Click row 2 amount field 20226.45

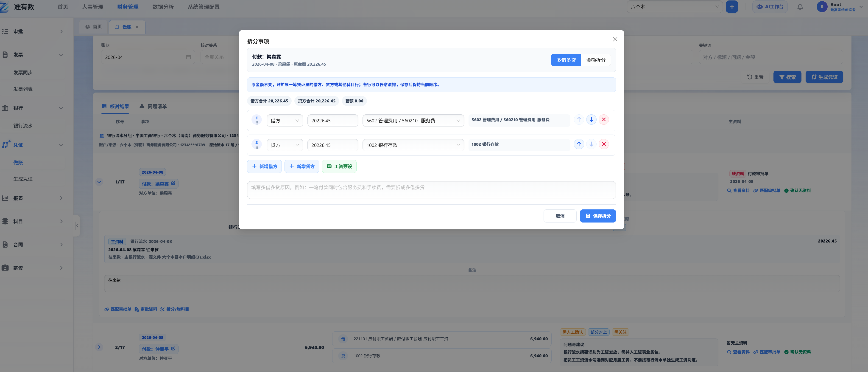pyautogui.click(x=332, y=145)
